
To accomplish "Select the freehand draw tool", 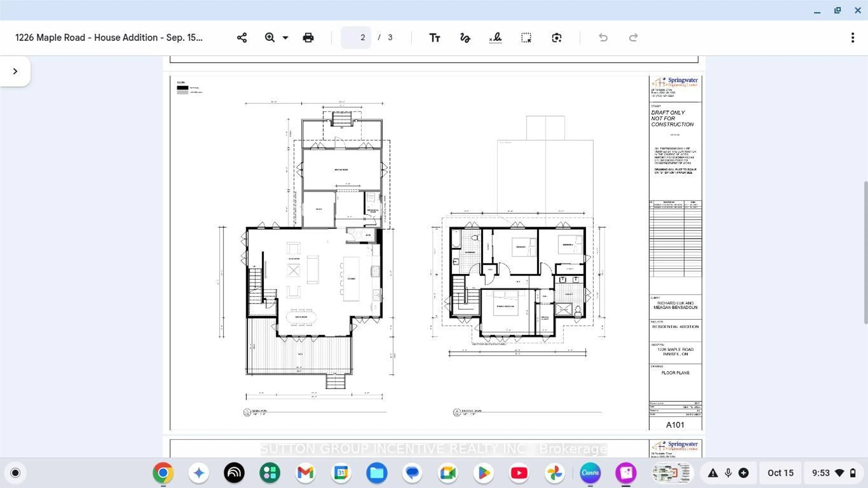I will 465,38.
